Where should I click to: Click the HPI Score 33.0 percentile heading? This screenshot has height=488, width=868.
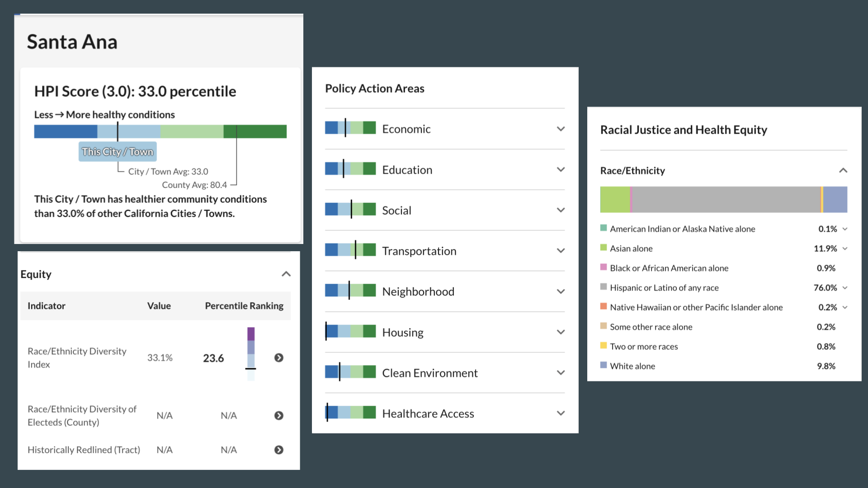pyautogui.click(x=135, y=91)
